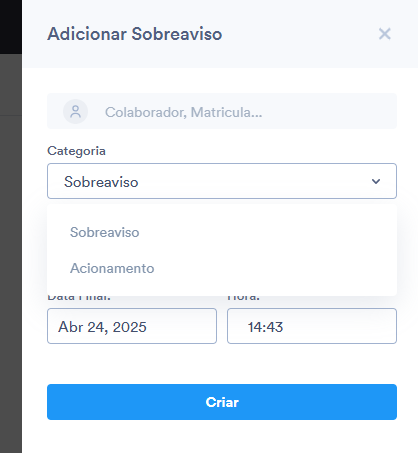Viewport: 418px width, 453px height.
Task: Click the light header strip beside the title
Action: click(x=300, y=34)
